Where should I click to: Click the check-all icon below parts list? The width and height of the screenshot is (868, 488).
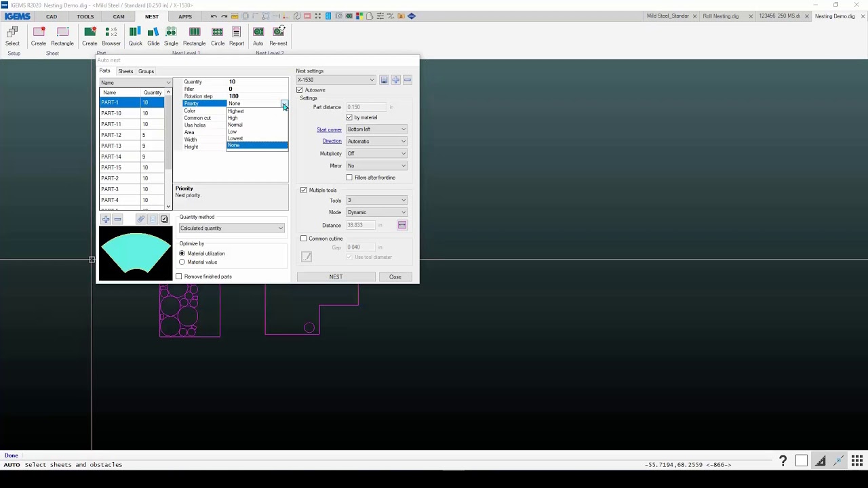tap(164, 220)
